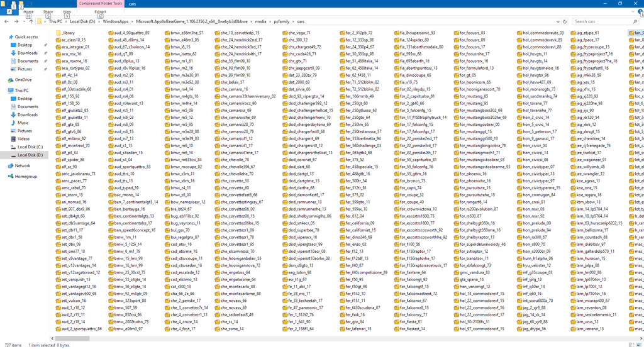Open Quick access in navigation pane
This screenshot has height=349, width=644.
click(x=26, y=37)
